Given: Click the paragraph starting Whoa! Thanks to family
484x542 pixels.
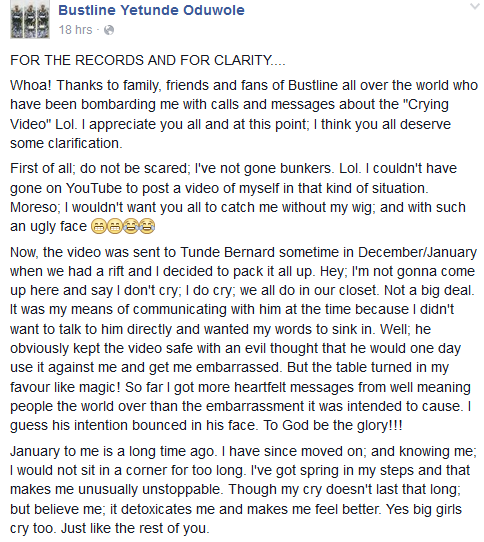Looking at the screenshot, I should (x=244, y=114).
